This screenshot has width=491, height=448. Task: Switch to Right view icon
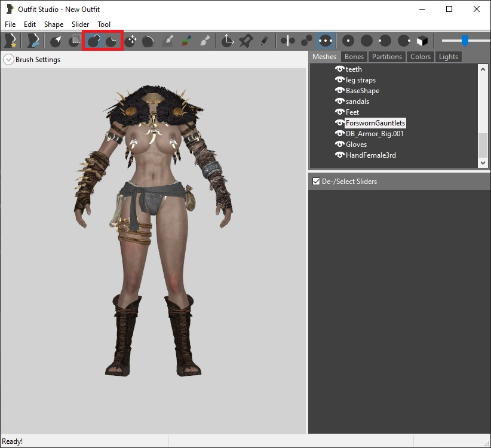[x=404, y=41]
